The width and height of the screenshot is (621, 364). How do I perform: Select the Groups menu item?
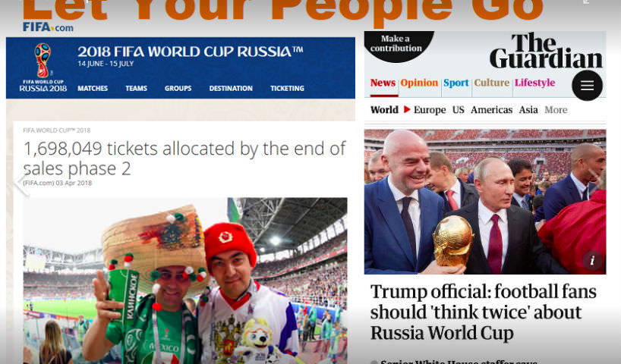coord(178,88)
